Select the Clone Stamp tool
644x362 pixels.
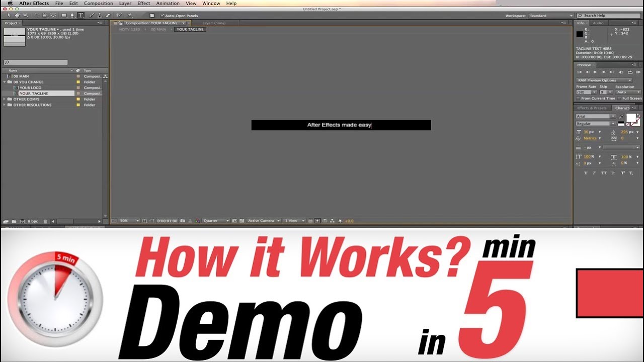coord(100,15)
